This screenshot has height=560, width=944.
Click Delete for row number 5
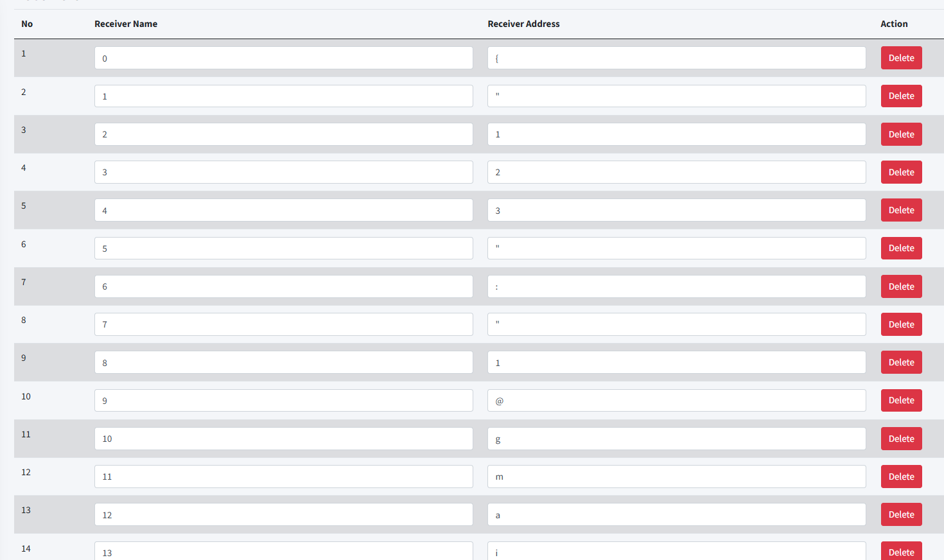pyautogui.click(x=901, y=210)
